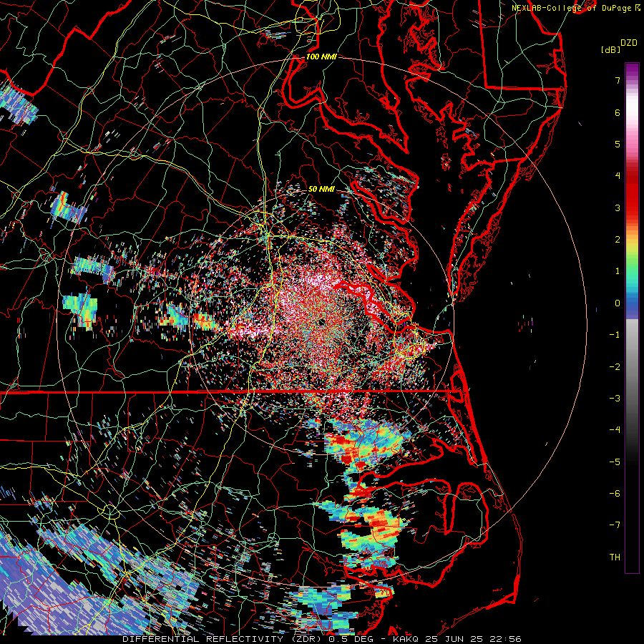
Task: Click the 7 tick label on colorbar
Action: (x=618, y=80)
